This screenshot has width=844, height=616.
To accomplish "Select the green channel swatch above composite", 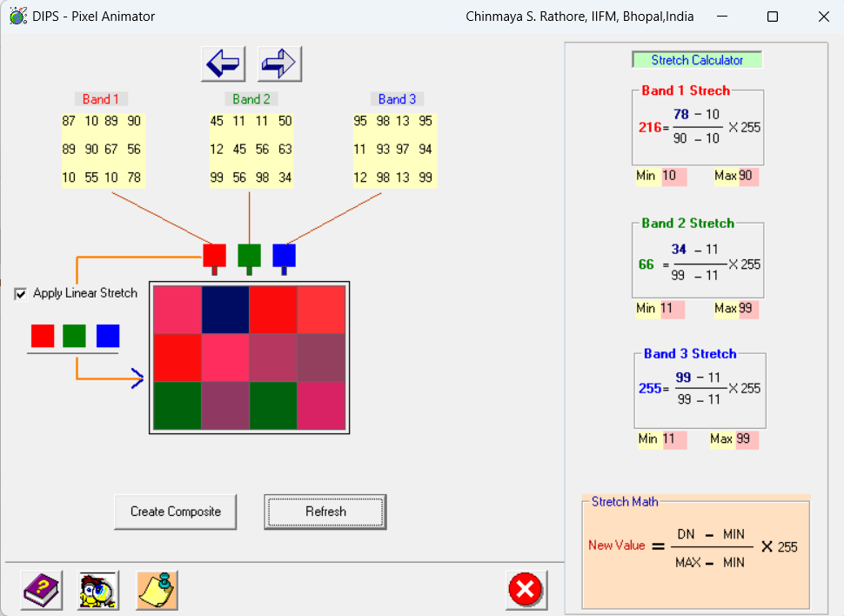I will click(249, 255).
